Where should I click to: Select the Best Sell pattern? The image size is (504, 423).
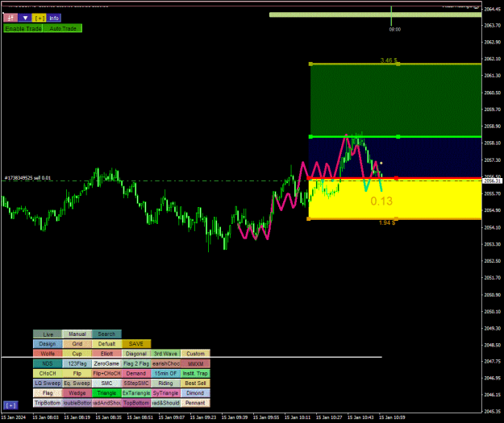[195, 384]
